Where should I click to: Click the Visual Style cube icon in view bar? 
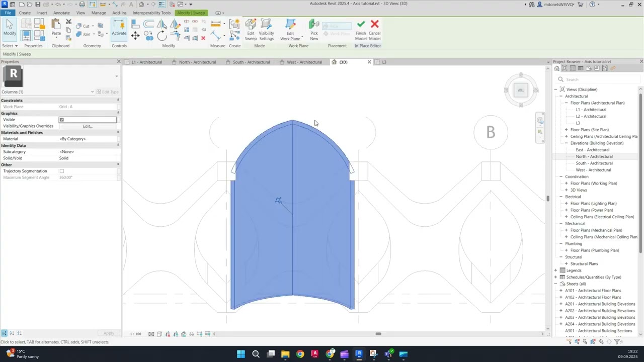click(x=159, y=334)
